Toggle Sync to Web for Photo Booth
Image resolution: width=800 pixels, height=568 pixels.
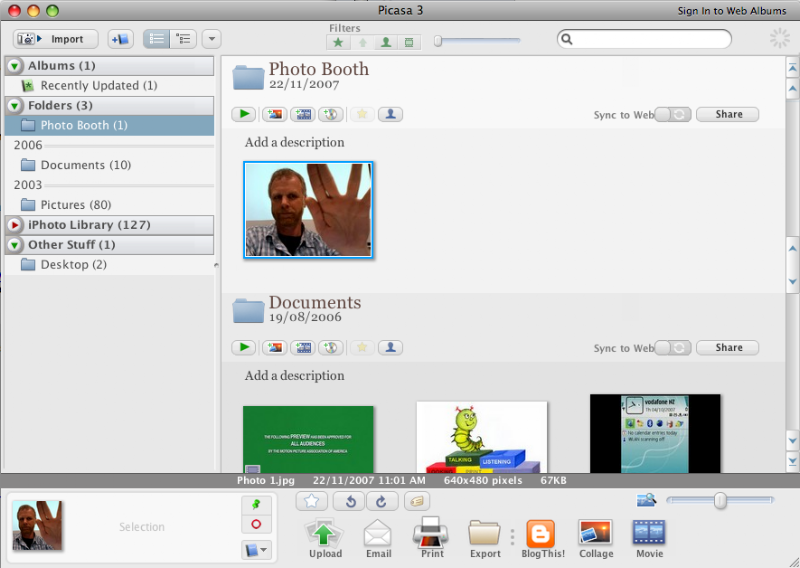673,114
